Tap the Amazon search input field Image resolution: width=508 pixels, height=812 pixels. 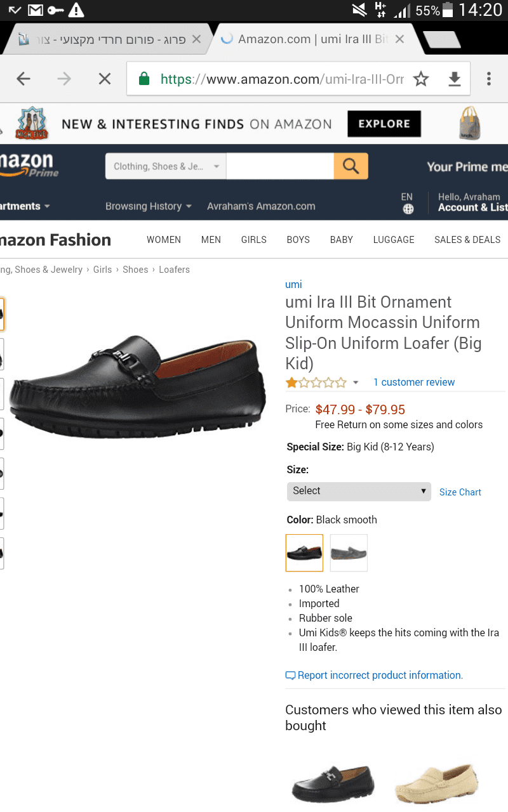coord(279,166)
